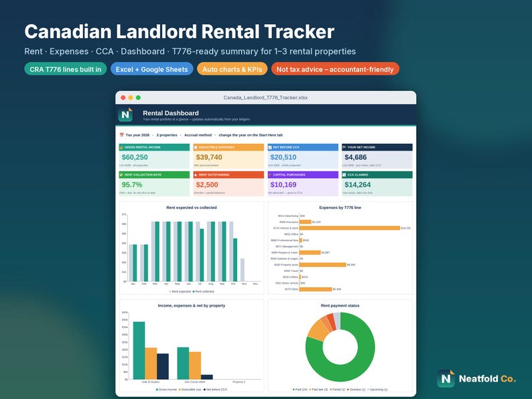
Task: Click the Rental Dashboard heading
Action: 171,113
